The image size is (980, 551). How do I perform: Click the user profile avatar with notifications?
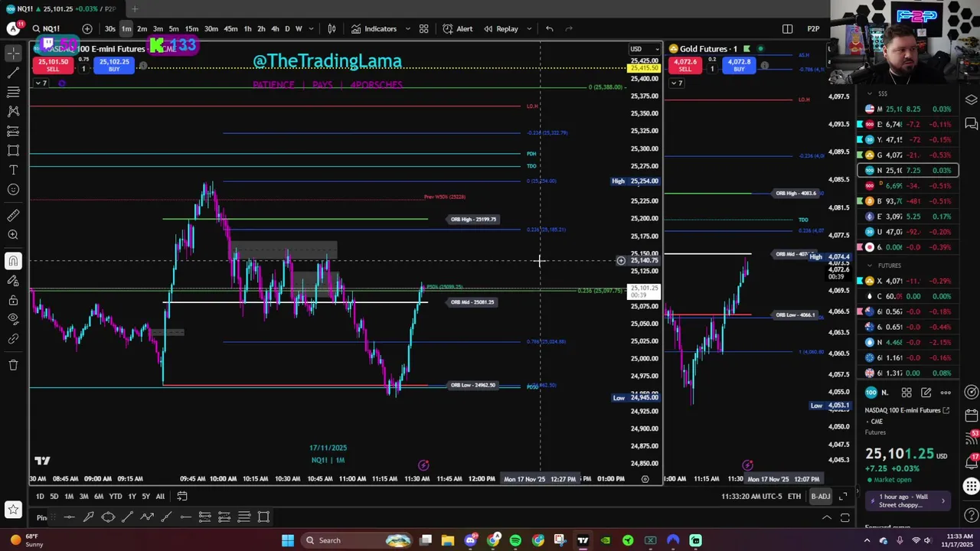click(13, 29)
